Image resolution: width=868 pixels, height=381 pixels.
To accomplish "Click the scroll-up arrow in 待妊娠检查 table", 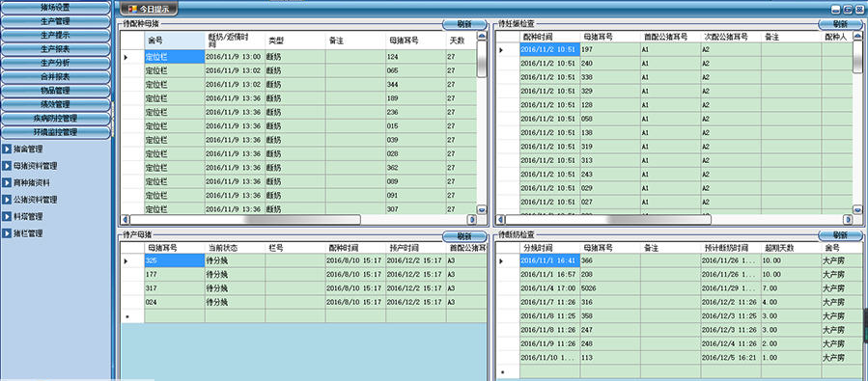I will 857,36.
